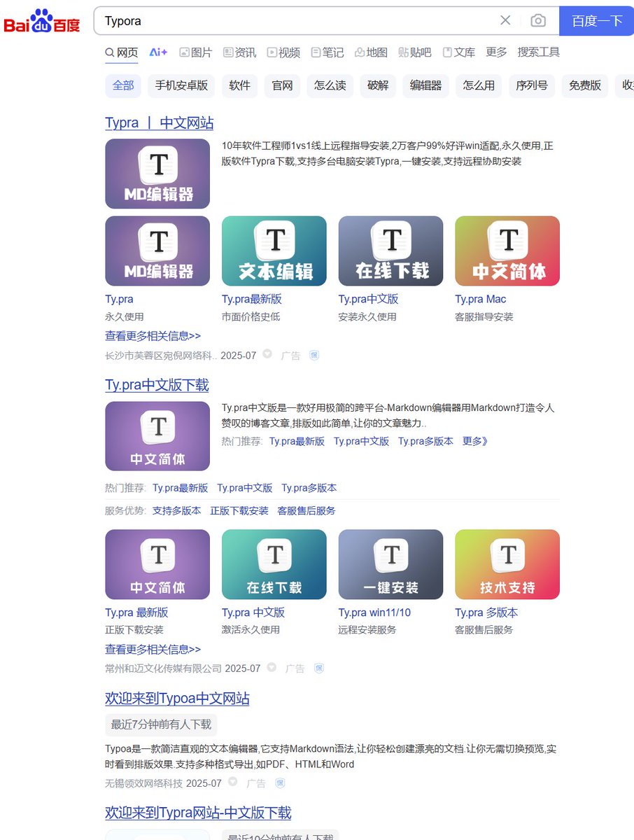Screen dimensions: 634x840
Task: Click shield icon beside 无锡领效 ad label
Action: 280,783
